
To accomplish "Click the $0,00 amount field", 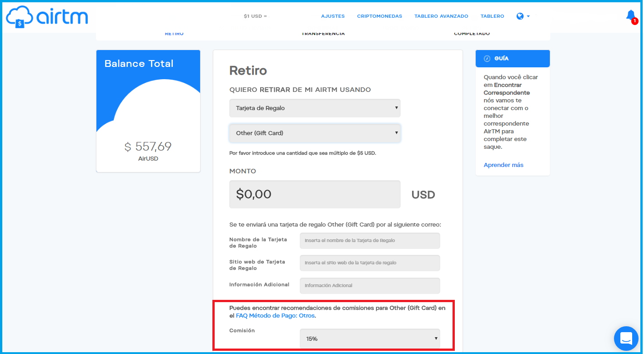I will click(315, 194).
